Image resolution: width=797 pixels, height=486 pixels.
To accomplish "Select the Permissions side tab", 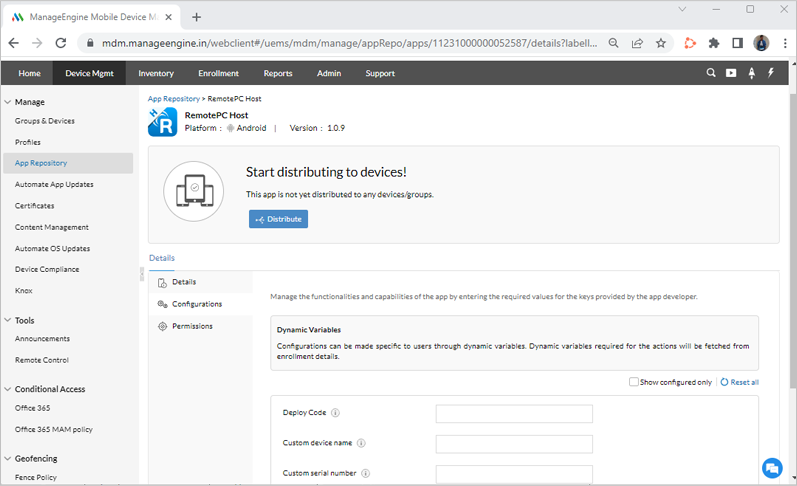I will [x=191, y=326].
